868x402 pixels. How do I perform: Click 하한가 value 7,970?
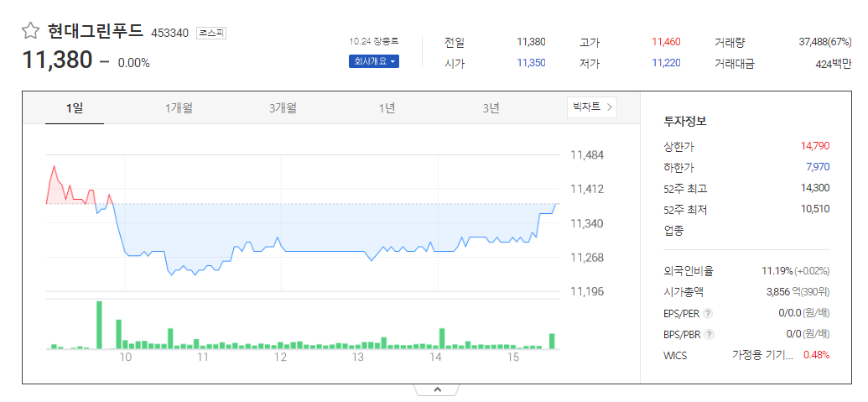[818, 167]
